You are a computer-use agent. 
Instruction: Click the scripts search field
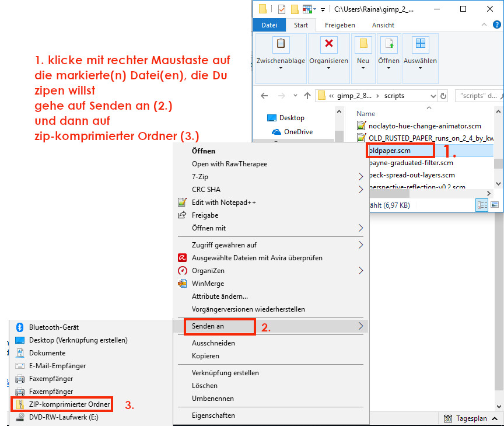click(x=478, y=96)
